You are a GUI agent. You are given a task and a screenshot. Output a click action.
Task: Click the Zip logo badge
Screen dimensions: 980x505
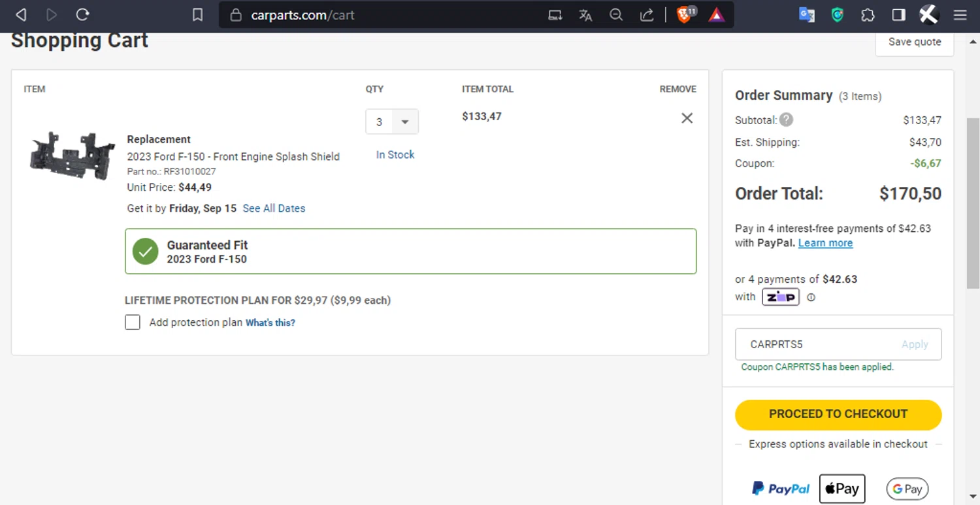click(x=781, y=297)
